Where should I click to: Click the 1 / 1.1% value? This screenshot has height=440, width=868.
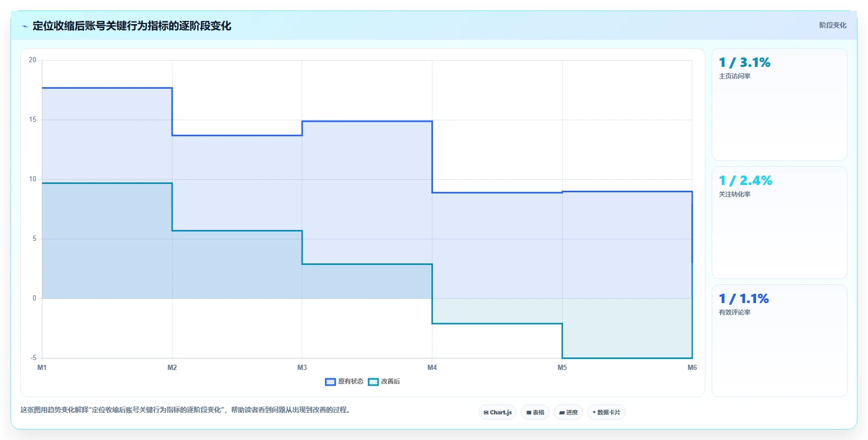coord(744,299)
